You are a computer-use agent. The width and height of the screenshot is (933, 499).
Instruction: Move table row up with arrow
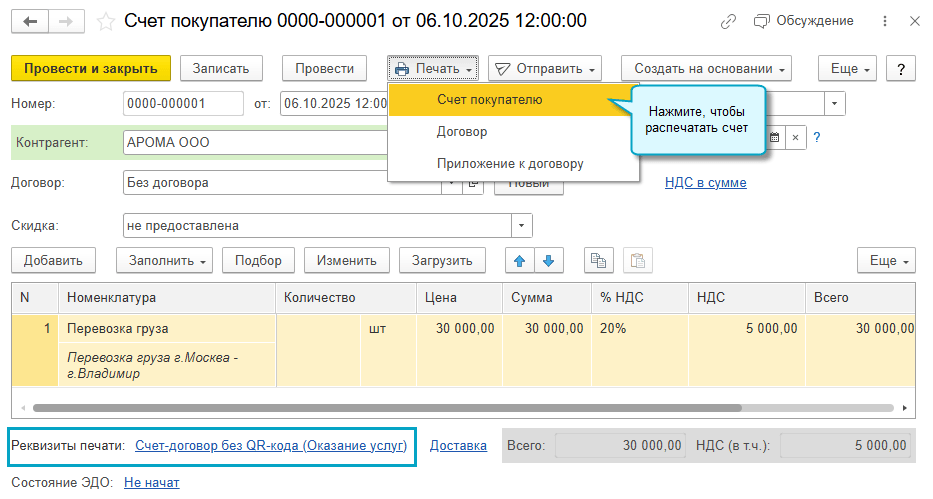click(x=519, y=260)
